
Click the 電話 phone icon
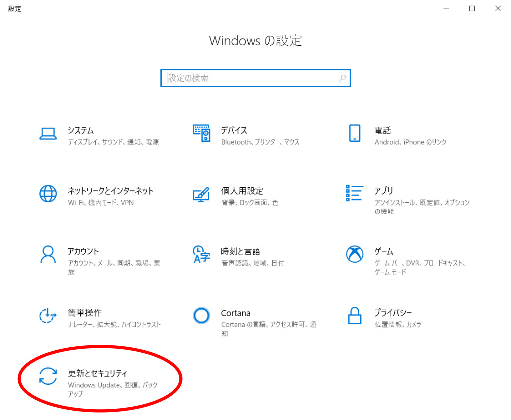tap(355, 133)
